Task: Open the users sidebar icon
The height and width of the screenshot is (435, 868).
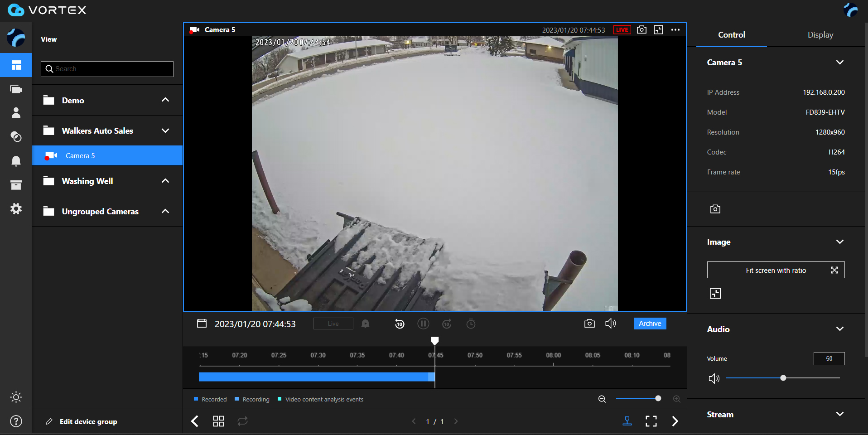Action: (x=16, y=113)
